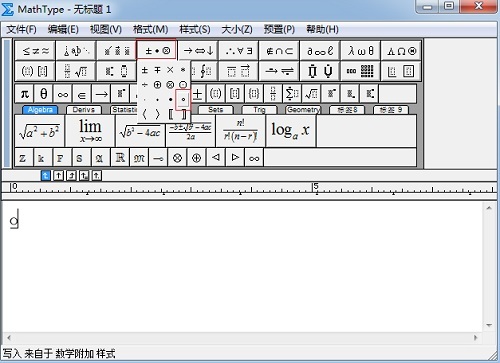
Task: Open the products and set theory templates palette
Action: pyautogui.click(x=320, y=71)
